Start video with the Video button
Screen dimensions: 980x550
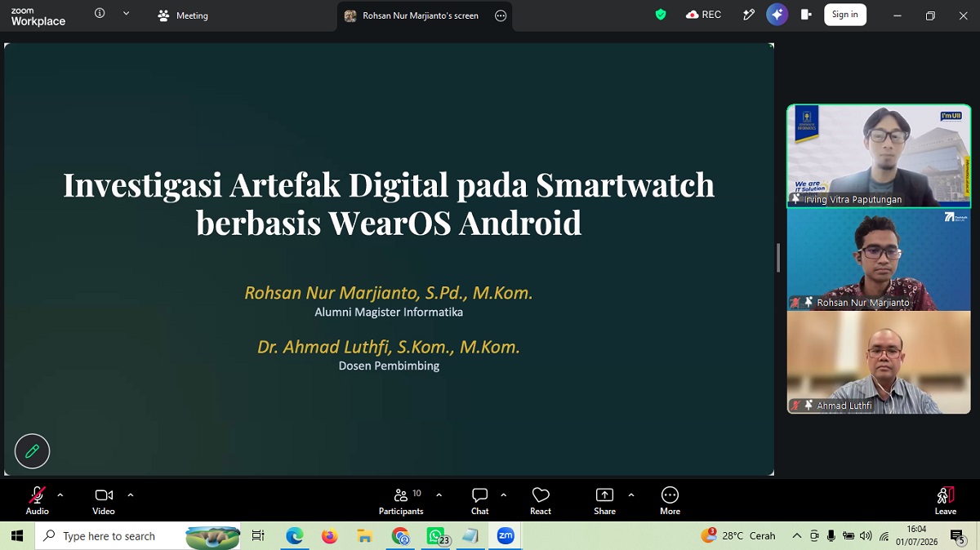pos(104,500)
